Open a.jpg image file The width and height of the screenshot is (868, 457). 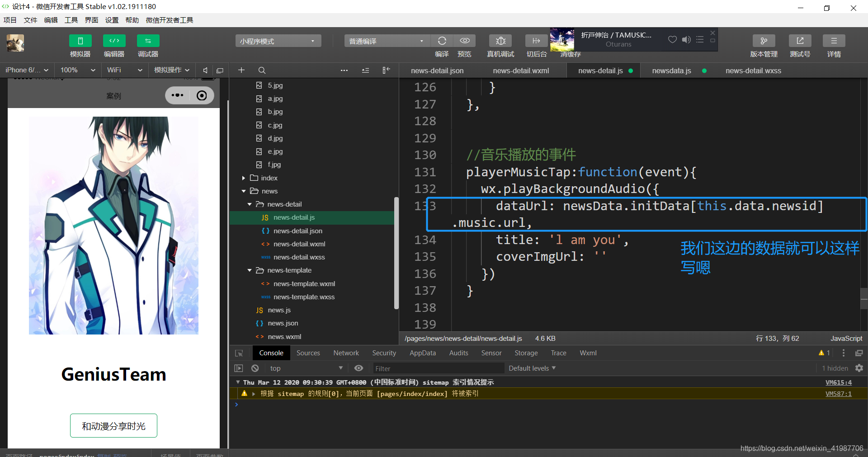[x=274, y=98]
